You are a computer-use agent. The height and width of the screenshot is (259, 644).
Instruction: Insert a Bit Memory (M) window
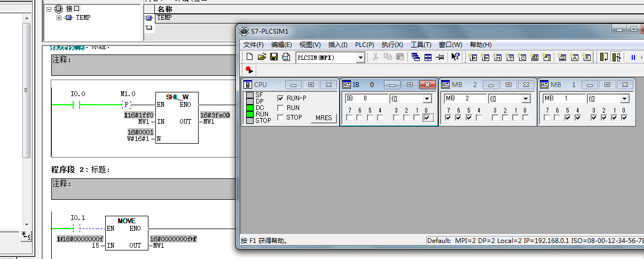click(x=497, y=57)
